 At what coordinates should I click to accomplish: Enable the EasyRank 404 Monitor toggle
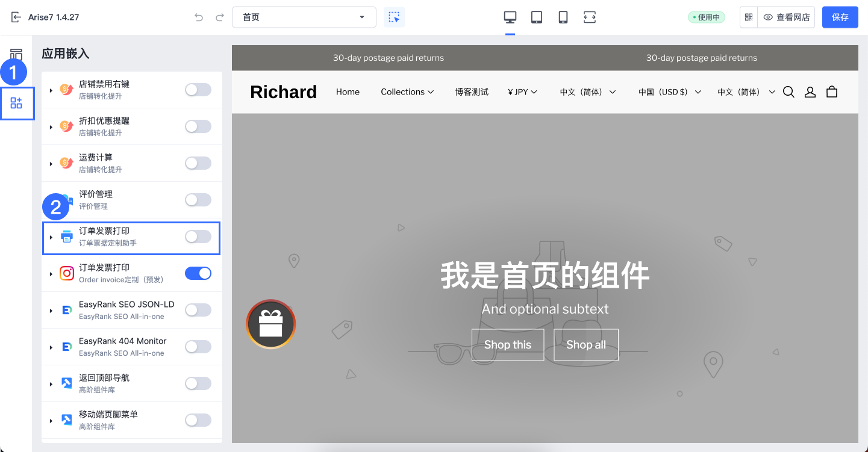pos(198,347)
